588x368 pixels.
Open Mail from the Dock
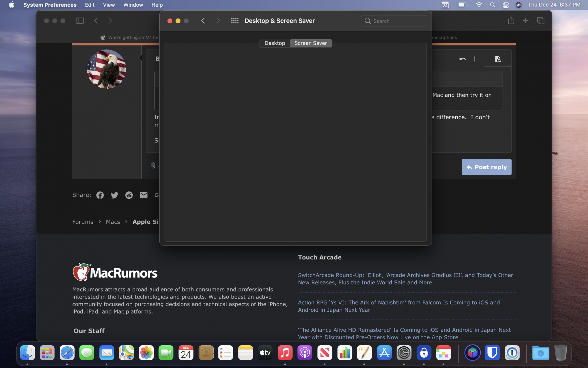point(107,352)
